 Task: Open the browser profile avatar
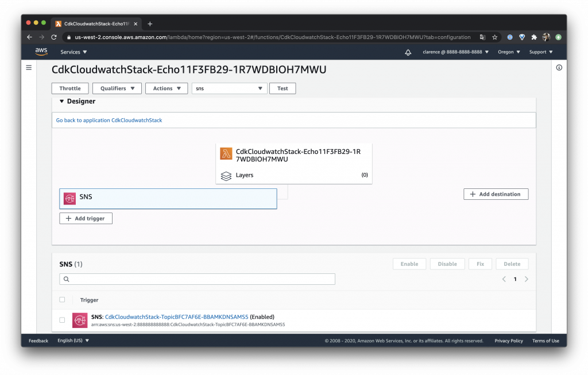point(546,37)
